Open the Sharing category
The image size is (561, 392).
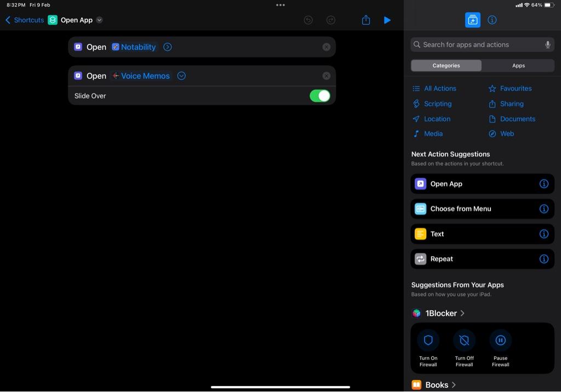pyautogui.click(x=506, y=103)
